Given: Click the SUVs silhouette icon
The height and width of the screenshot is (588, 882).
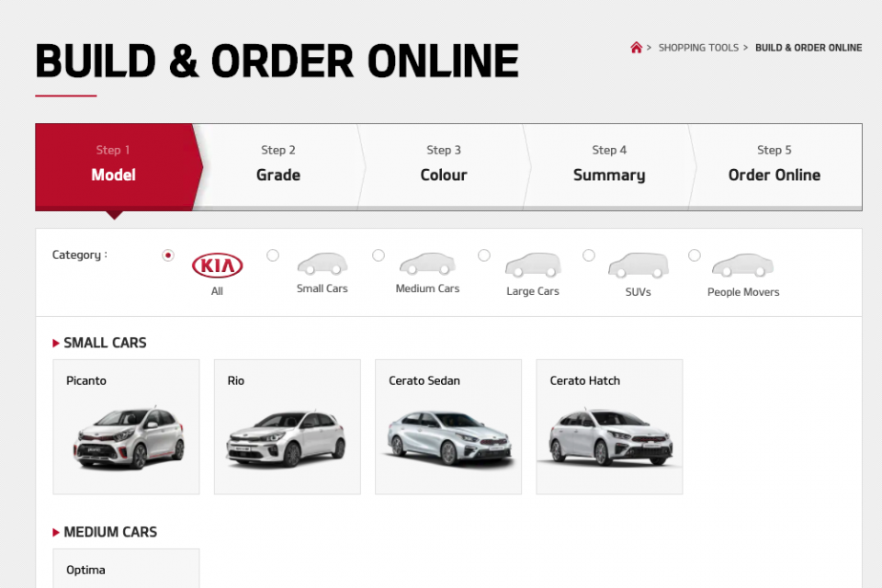Looking at the screenshot, I should coord(638,265).
